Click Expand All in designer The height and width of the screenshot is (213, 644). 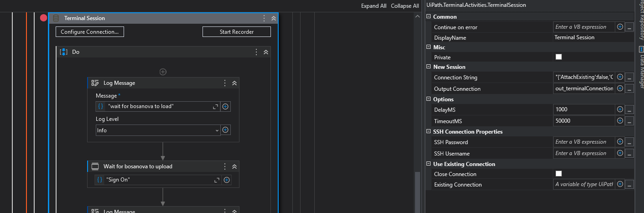374,6
